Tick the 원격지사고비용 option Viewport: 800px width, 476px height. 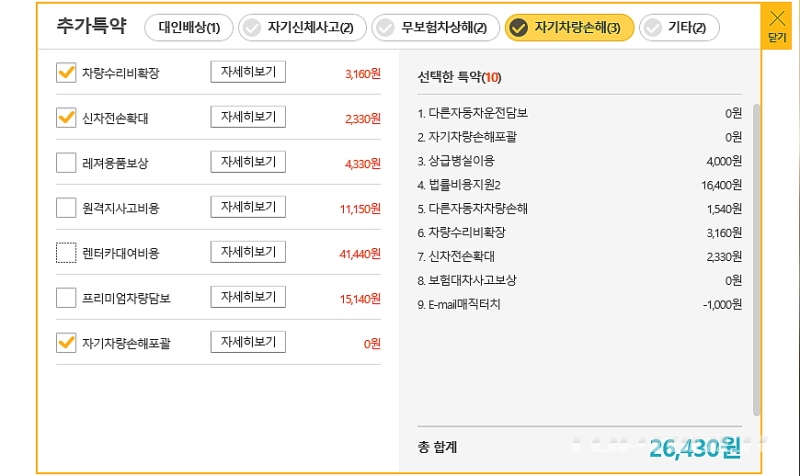[66, 208]
